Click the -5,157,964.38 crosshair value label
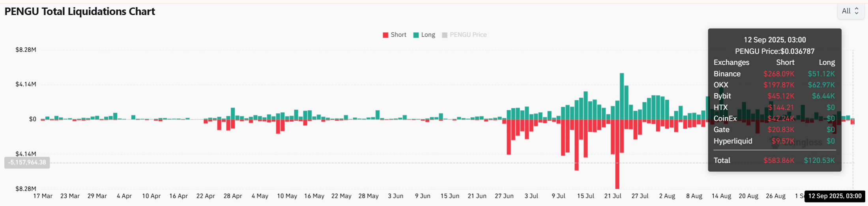This screenshot has height=206, width=868. point(27,163)
